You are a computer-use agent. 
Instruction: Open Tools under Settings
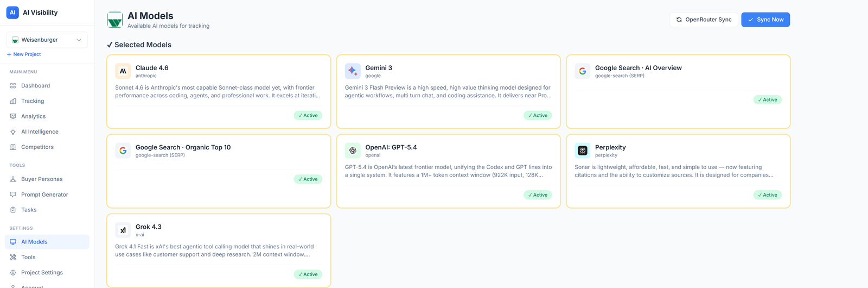coord(47,257)
